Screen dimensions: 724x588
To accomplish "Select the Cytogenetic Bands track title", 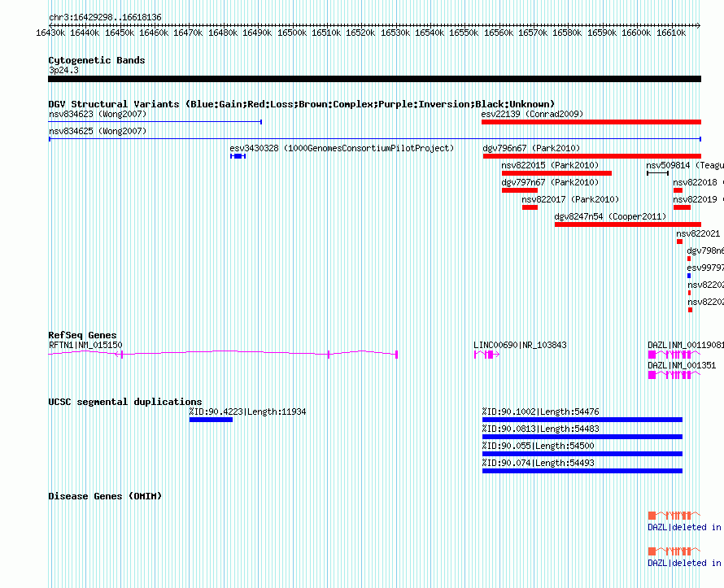I will 97,60.
